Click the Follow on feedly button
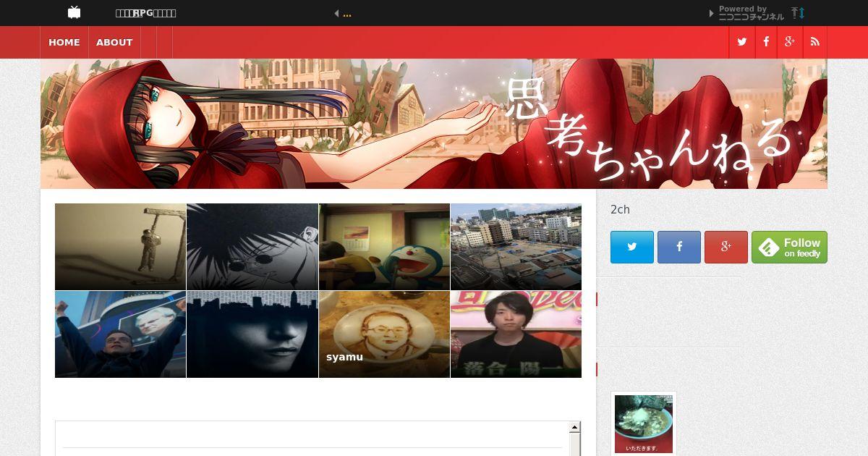The image size is (868, 456). [x=789, y=247]
